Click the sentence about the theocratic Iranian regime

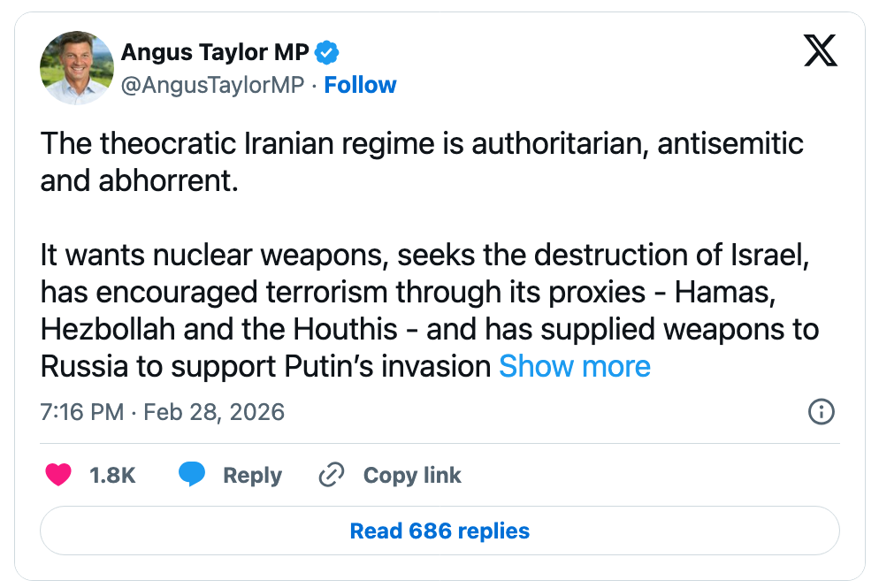(x=422, y=145)
